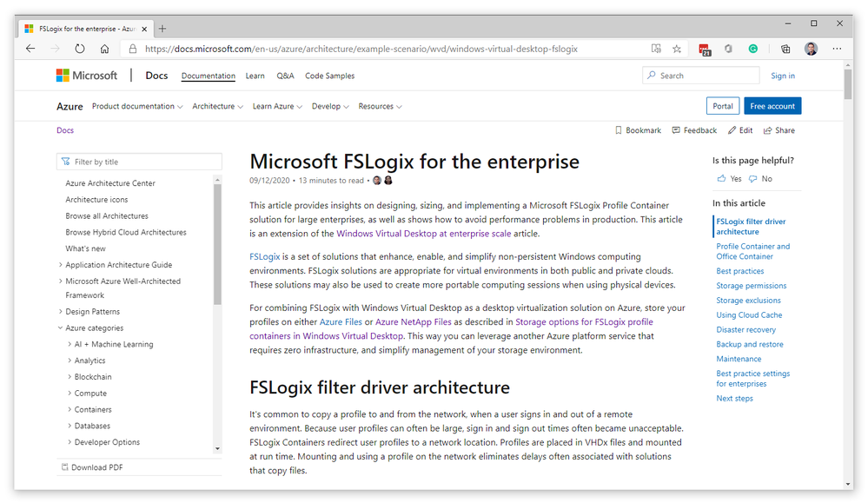
Task: Click the Portal button
Action: [722, 106]
